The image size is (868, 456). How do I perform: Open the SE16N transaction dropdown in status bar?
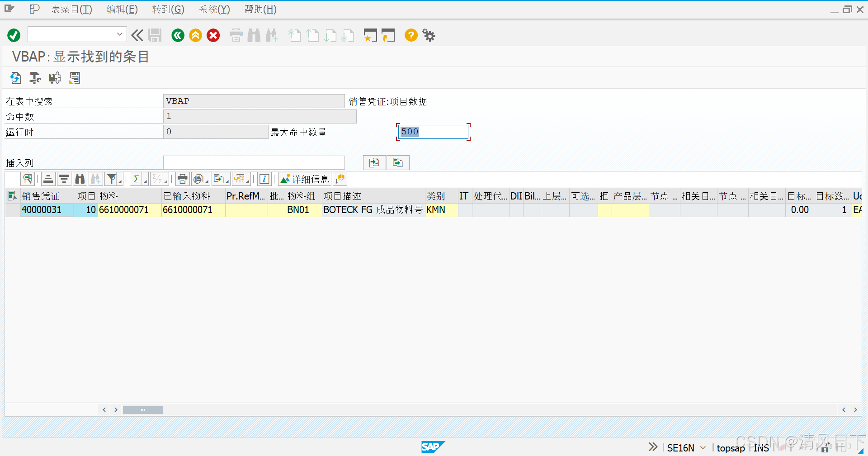click(702, 448)
